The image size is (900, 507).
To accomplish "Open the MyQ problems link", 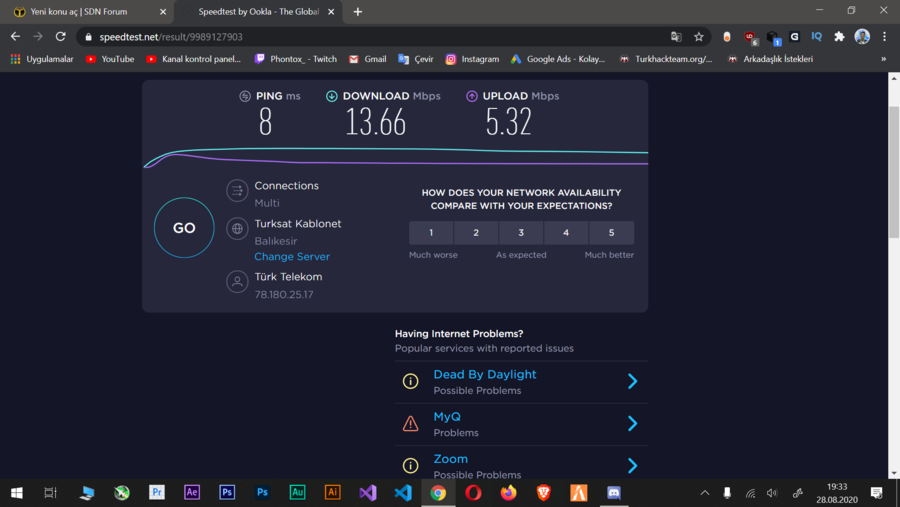I will pos(447,417).
